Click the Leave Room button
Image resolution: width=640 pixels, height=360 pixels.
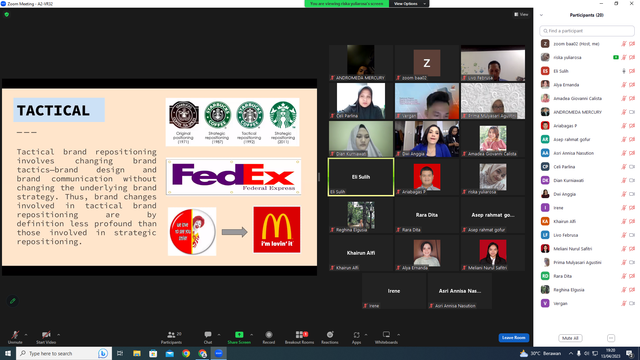click(x=513, y=338)
